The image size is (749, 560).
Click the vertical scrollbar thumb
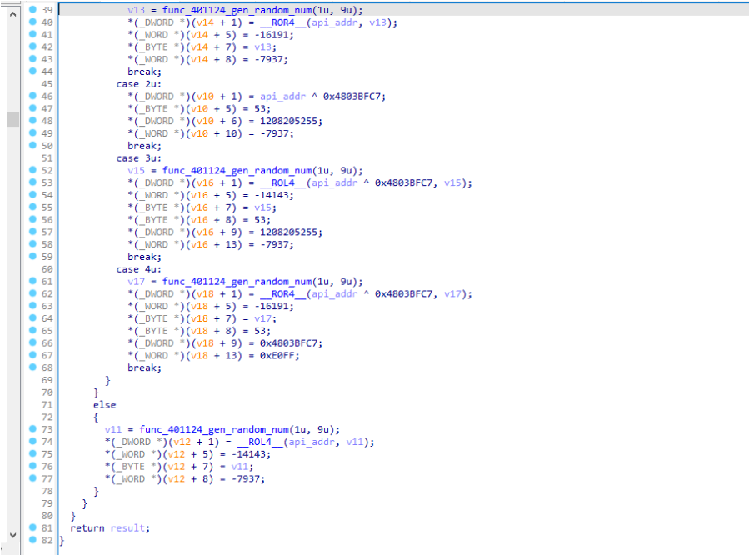coord(12,118)
